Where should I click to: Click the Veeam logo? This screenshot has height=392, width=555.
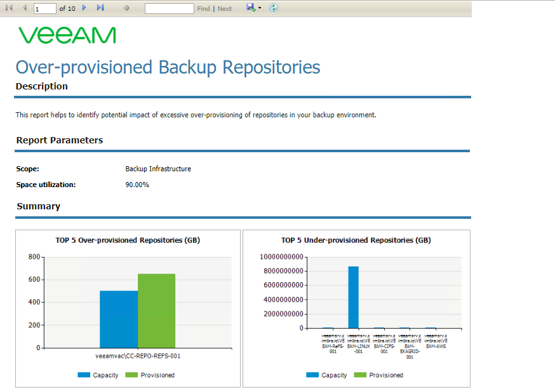click(x=67, y=35)
